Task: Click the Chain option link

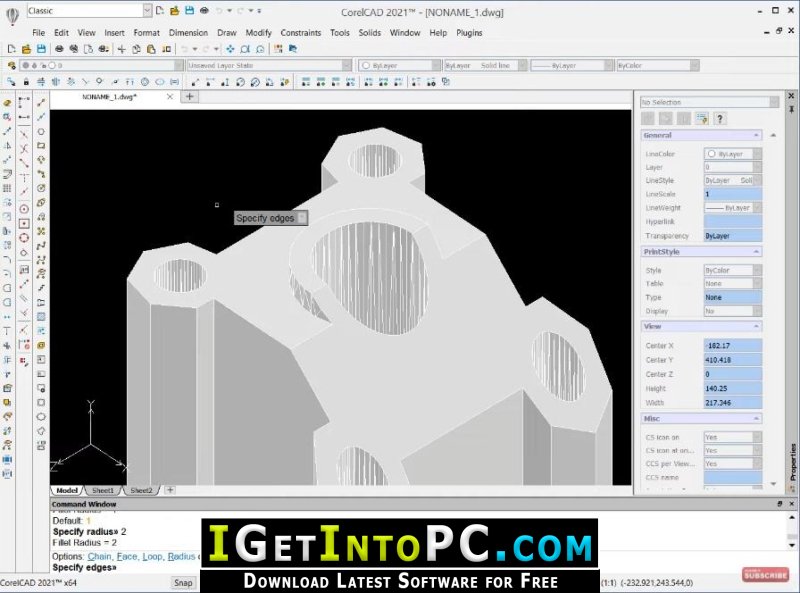Action: point(99,556)
